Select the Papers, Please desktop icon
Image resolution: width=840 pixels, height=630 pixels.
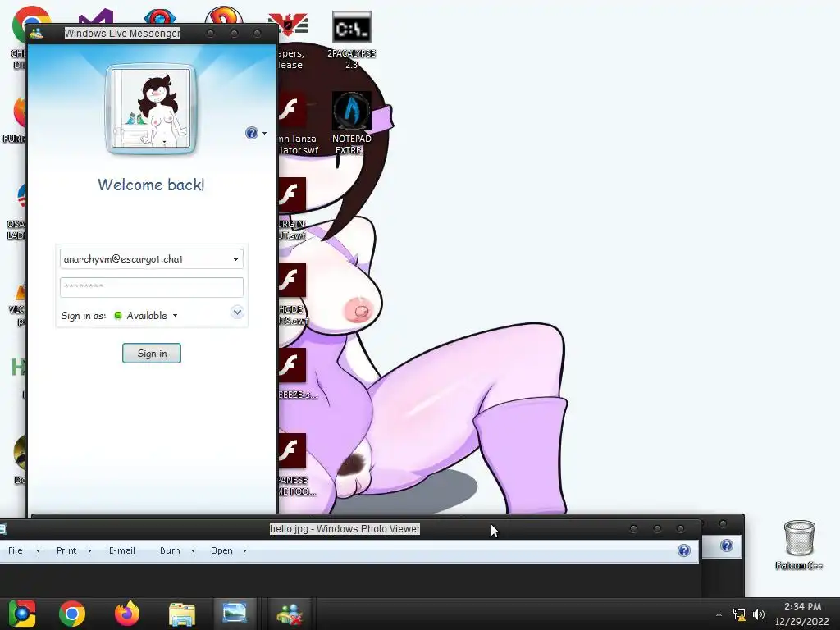[x=291, y=40]
